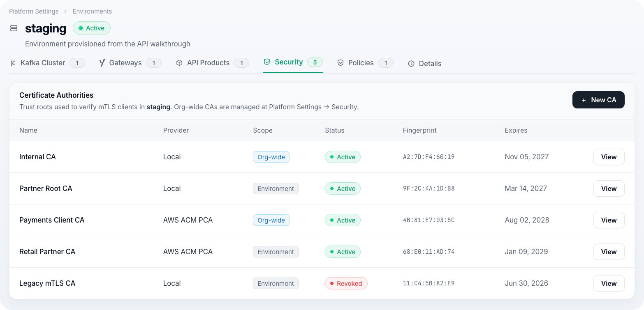Go to the Policies tab
The width and height of the screenshot is (644, 310).
tap(365, 63)
